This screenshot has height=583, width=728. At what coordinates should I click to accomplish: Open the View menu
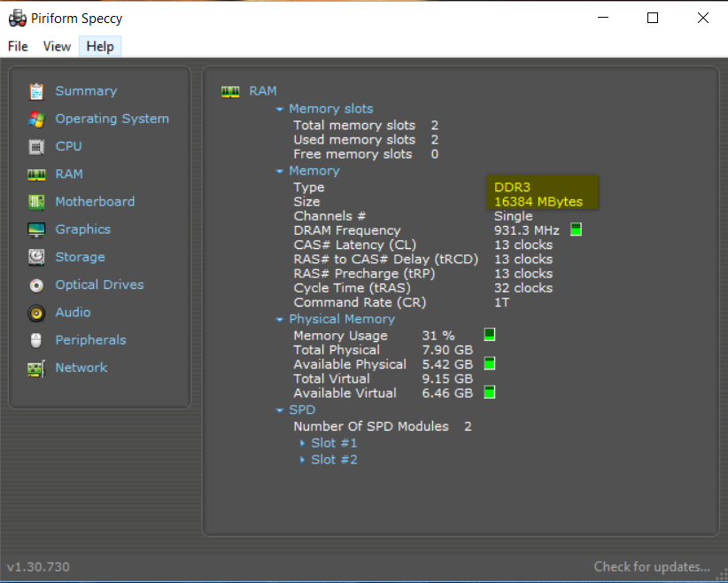57,46
